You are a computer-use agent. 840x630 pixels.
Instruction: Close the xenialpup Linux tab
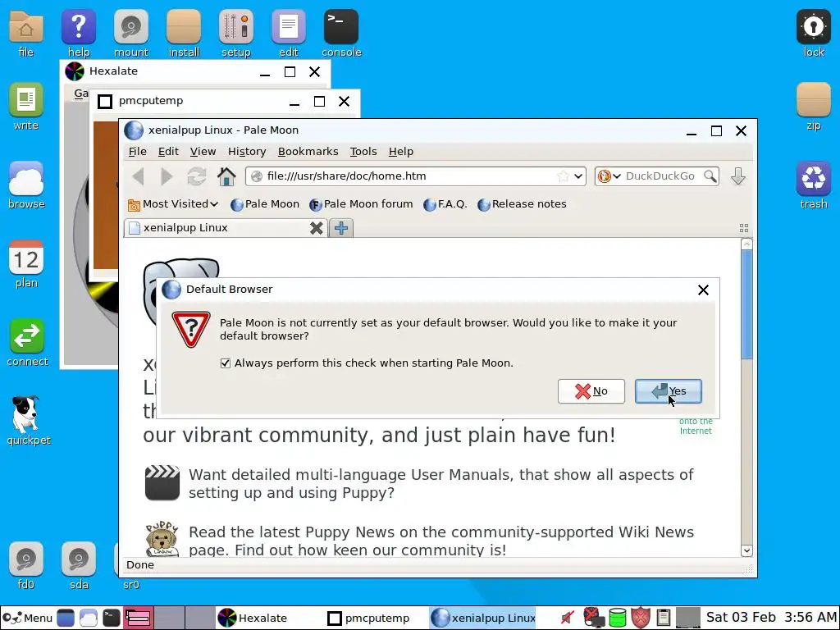[x=316, y=228]
